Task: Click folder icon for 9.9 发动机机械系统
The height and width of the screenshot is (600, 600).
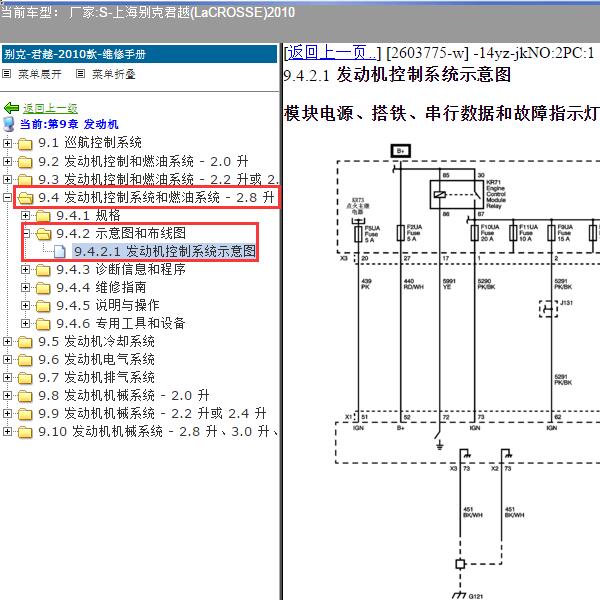Action: point(25,414)
